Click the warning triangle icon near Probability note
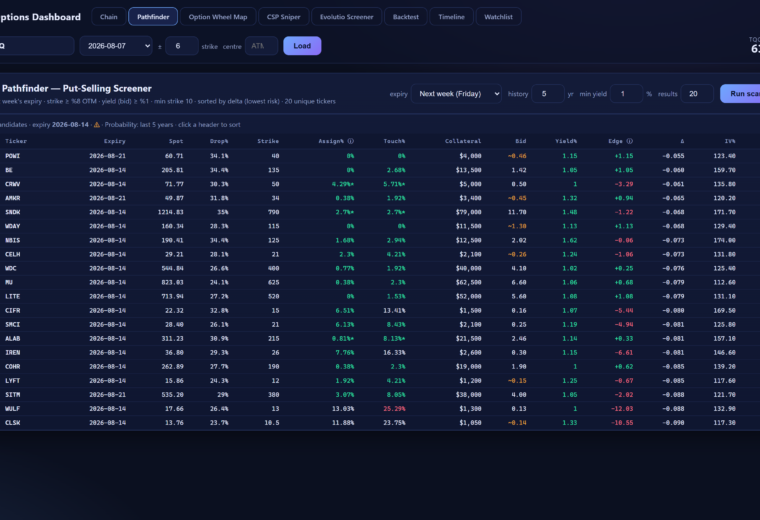The width and height of the screenshot is (760, 520). (97, 125)
